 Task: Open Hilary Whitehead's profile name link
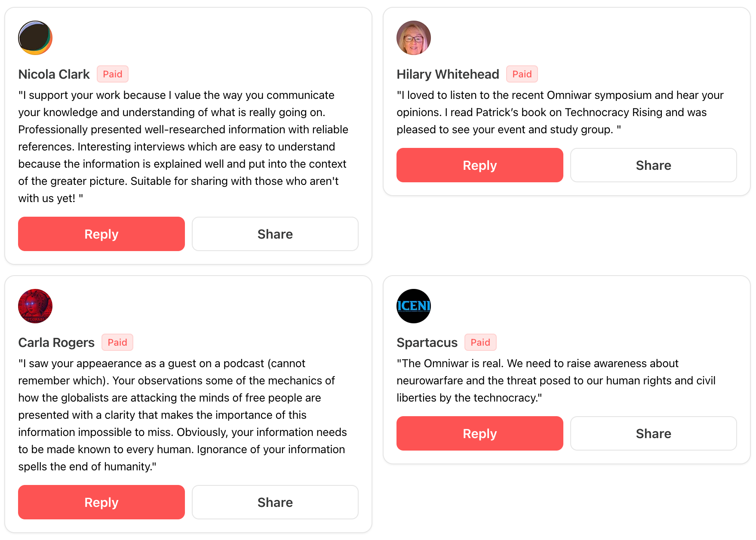[x=448, y=74]
